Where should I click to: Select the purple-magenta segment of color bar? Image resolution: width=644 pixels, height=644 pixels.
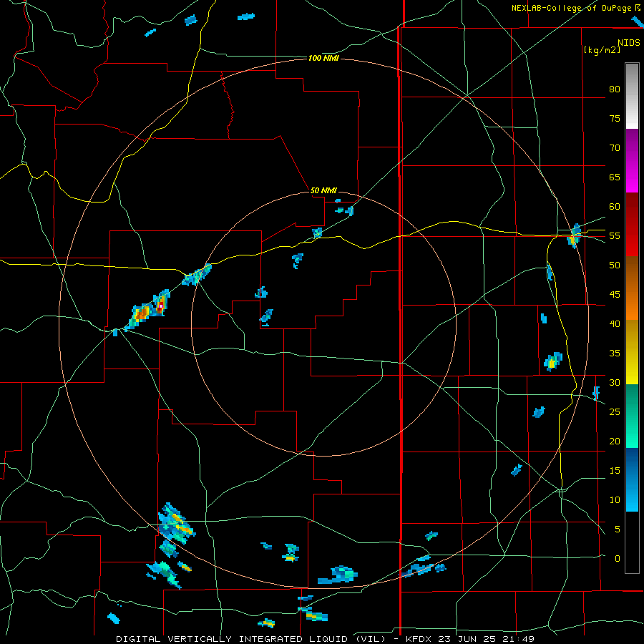click(x=632, y=160)
